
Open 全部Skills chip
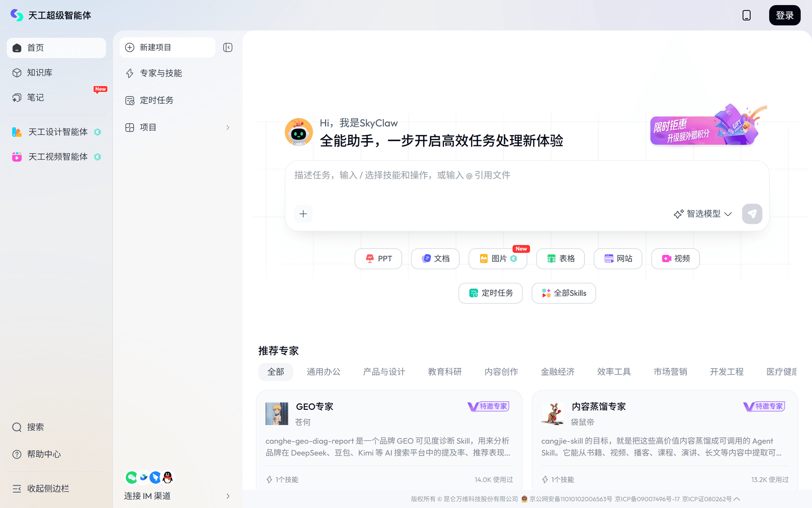pos(564,293)
